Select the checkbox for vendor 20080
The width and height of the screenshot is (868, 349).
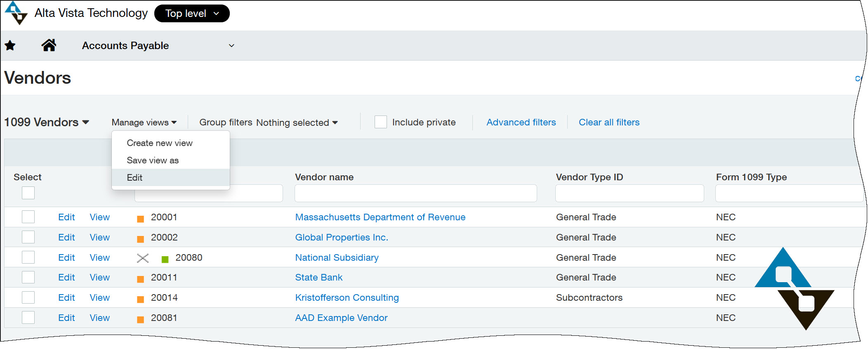coord(28,257)
